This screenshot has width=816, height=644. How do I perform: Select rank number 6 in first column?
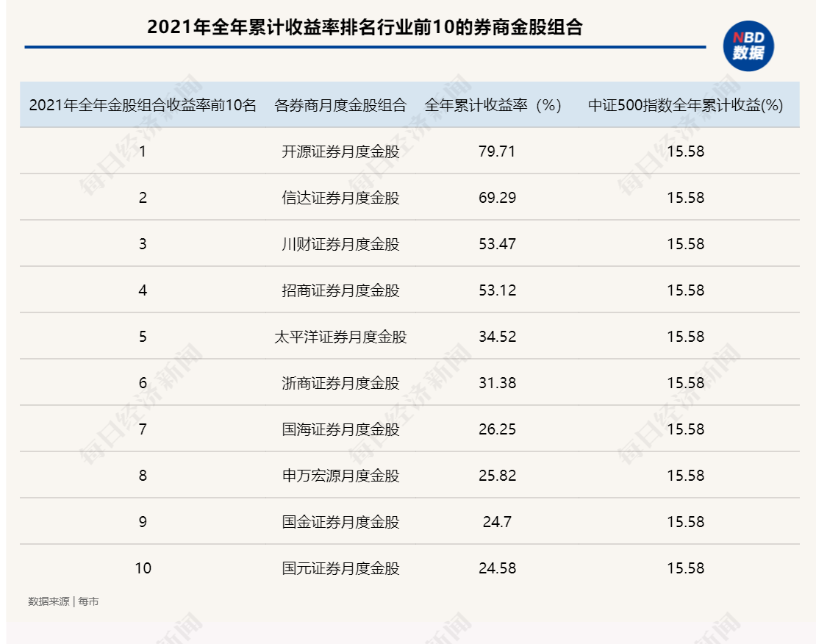tap(143, 383)
